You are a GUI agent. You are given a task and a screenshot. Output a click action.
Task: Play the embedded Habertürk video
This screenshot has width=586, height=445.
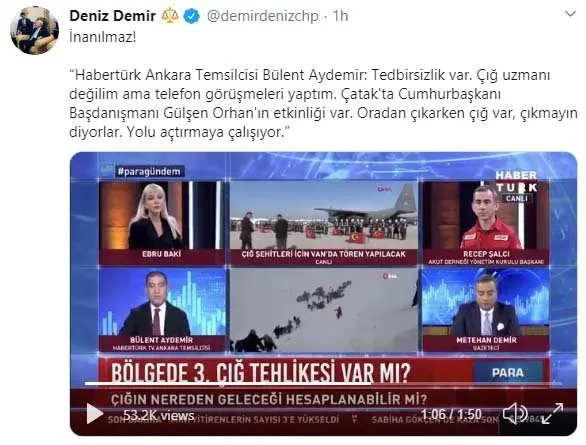tap(95, 414)
